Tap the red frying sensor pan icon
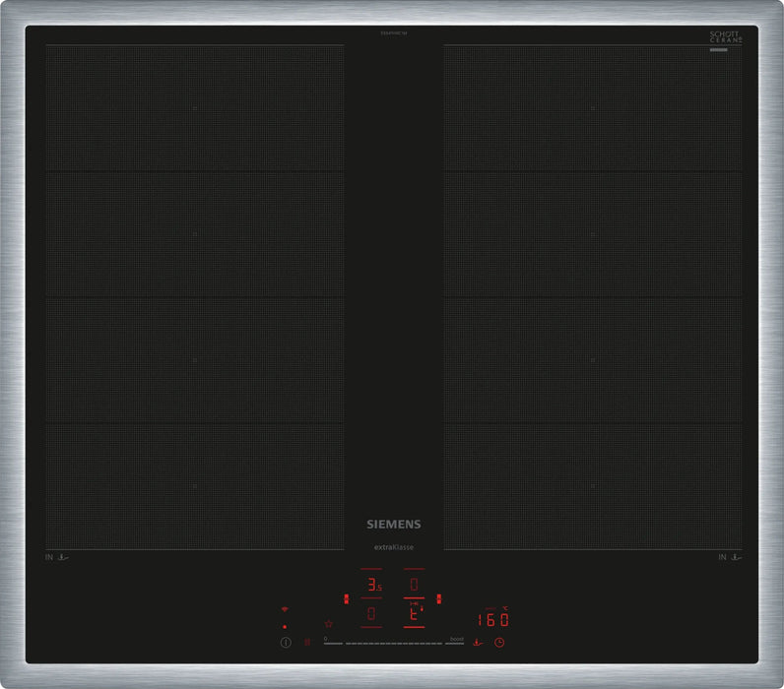The height and width of the screenshot is (689, 784). pos(478,643)
